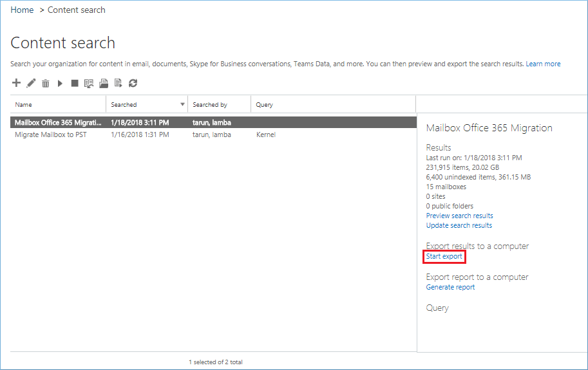Click the Generate report link
Image resolution: width=588 pixels, height=370 pixels.
[x=450, y=287]
